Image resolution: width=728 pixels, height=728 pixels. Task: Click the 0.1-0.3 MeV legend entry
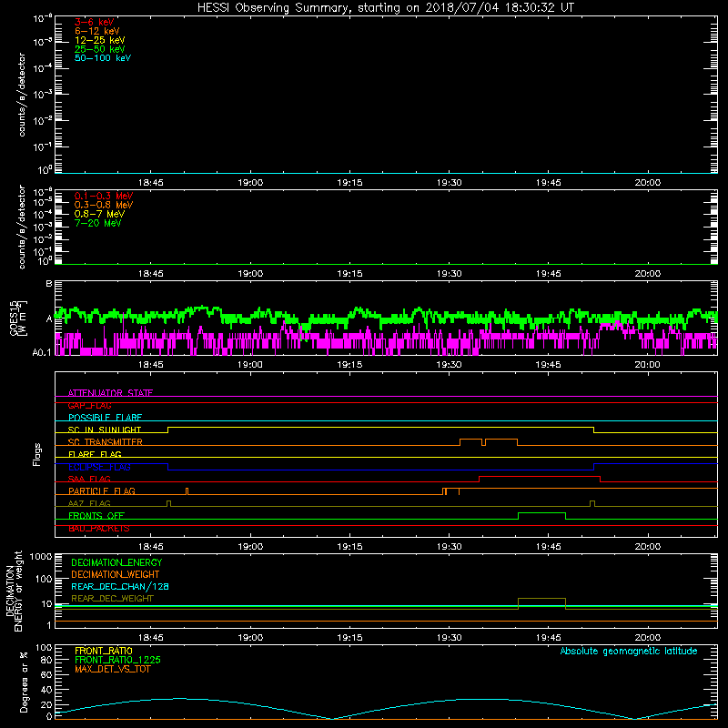[104, 196]
